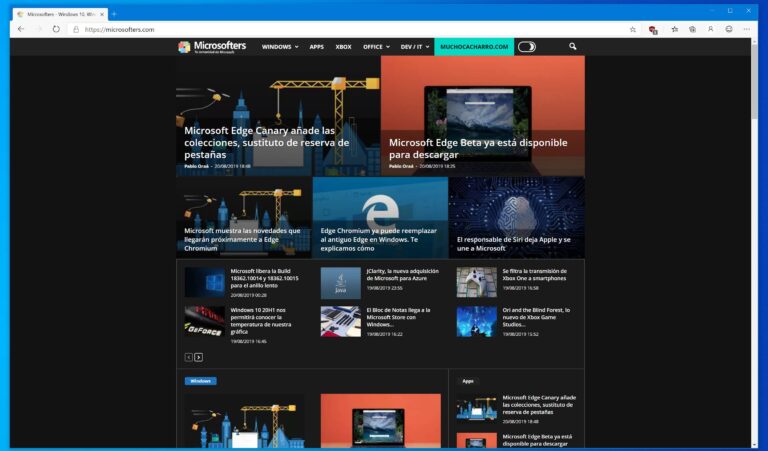Viewport: 768px width, 451px height.
Task: Open the blue Windows category tag
Action: tap(200, 381)
